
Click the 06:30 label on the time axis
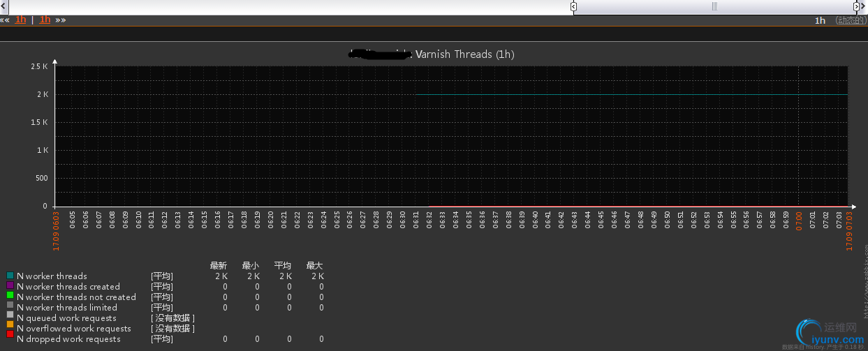(403, 221)
